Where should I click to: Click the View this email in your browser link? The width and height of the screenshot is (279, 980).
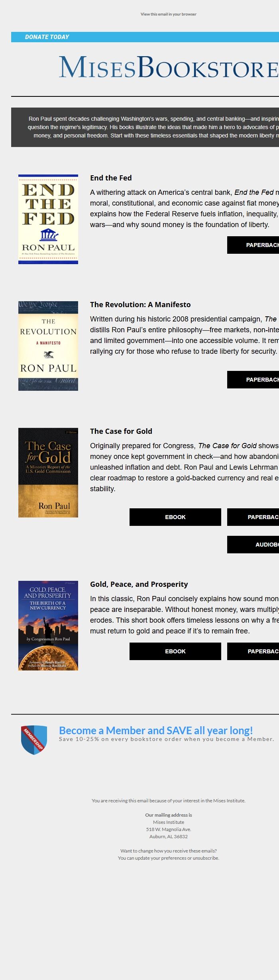click(168, 14)
